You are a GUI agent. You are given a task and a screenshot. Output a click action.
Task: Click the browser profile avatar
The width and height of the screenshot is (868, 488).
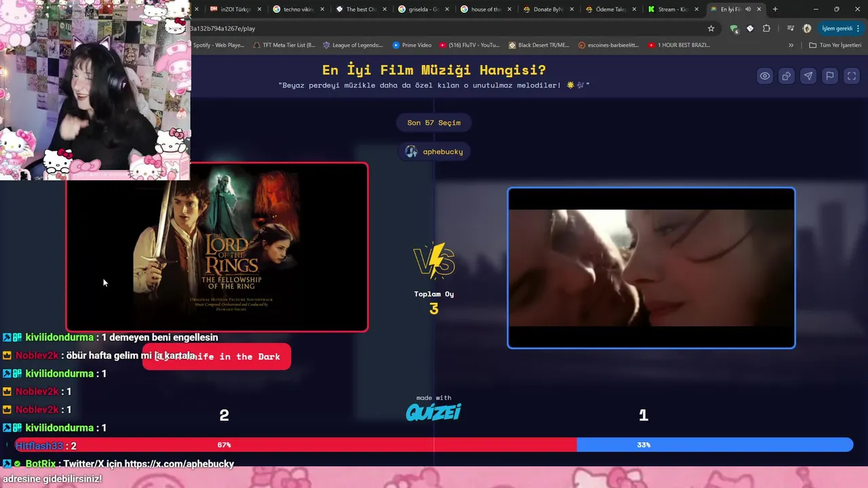pyautogui.click(x=807, y=28)
